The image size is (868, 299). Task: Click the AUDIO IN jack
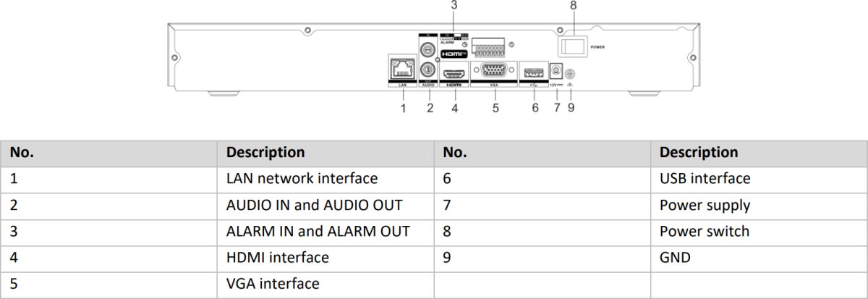[428, 50]
